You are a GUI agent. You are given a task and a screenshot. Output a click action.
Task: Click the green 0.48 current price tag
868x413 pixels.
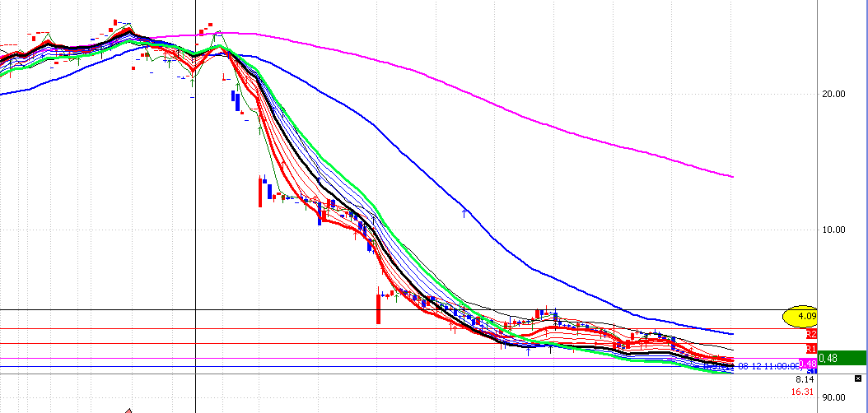click(842, 358)
